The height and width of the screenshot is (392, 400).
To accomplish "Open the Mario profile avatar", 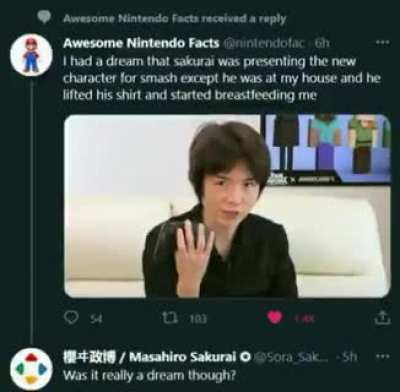I will coord(31,55).
